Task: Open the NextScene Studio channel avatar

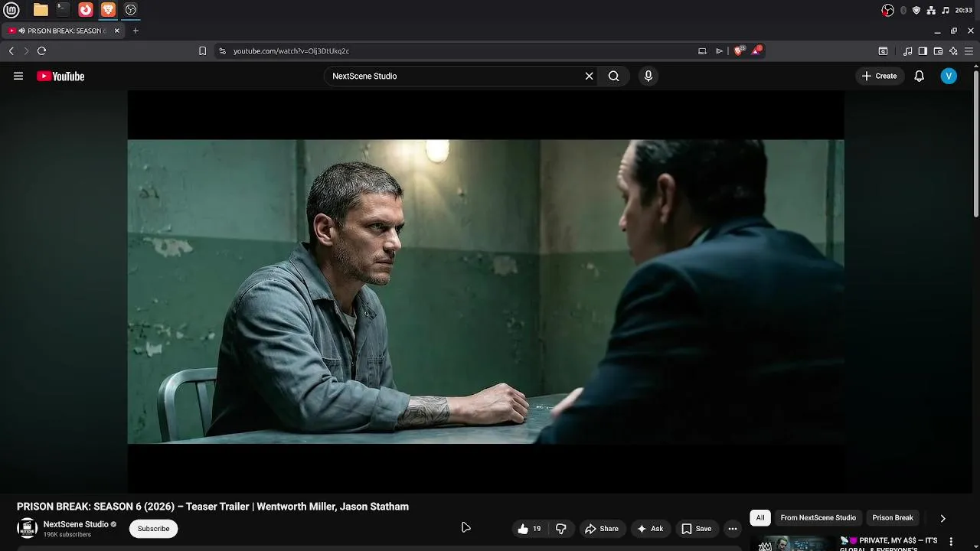Action: click(x=27, y=528)
